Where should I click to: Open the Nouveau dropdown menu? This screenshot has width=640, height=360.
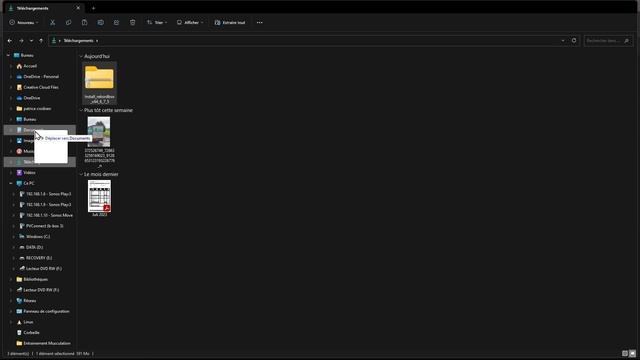click(x=24, y=22)
